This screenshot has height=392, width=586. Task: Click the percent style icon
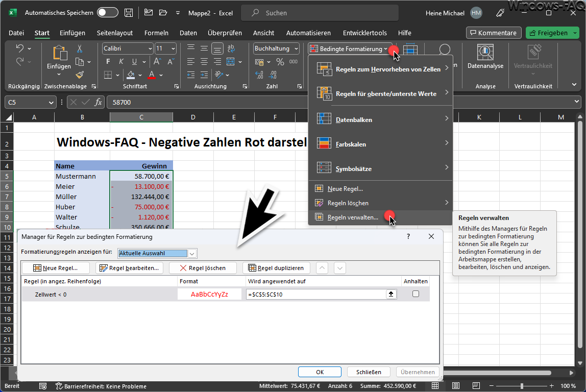(x=280, y=62)
